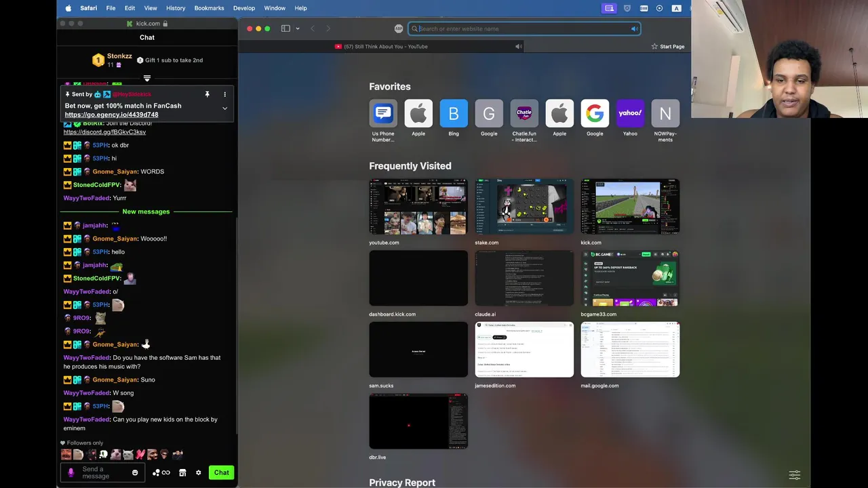Click the microphone icon in chat message box
Viewport: 868px width, 488px height.
point(71,472)
